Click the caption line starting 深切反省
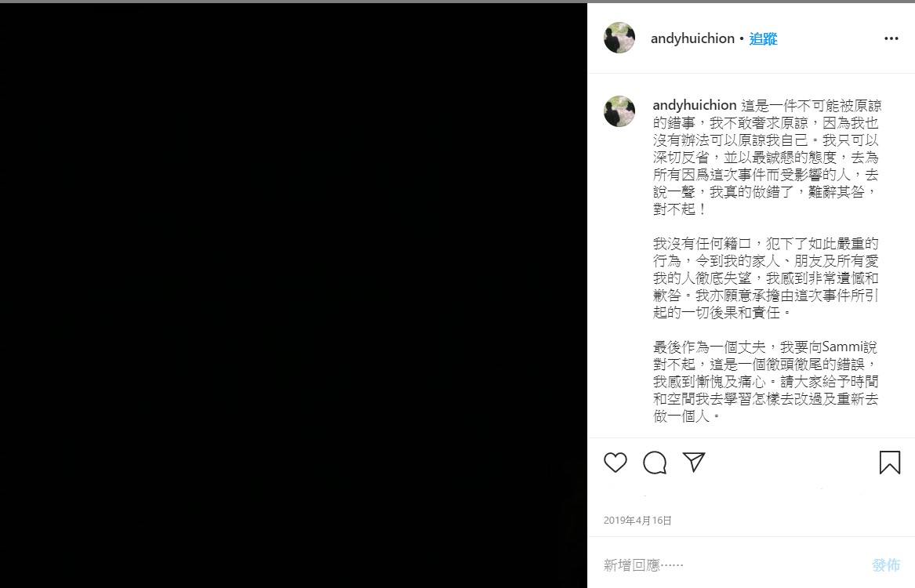 point(765,158)
